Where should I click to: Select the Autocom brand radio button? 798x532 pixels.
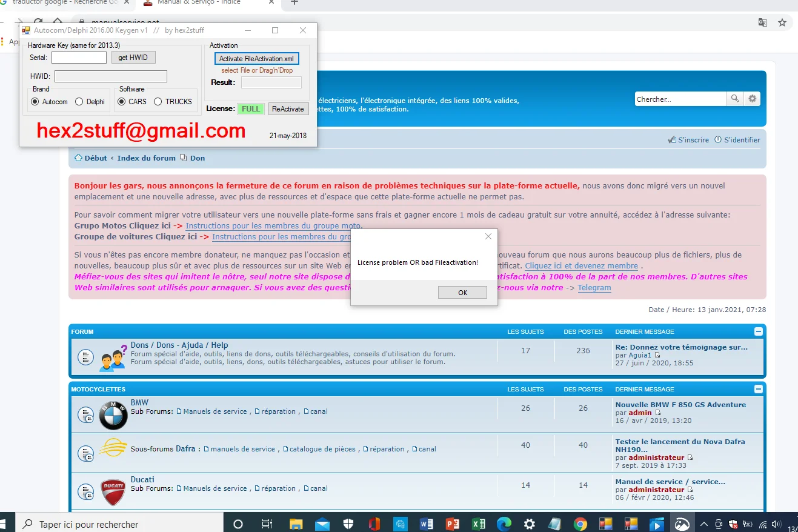pyautogui.click(x=35, y=102)
